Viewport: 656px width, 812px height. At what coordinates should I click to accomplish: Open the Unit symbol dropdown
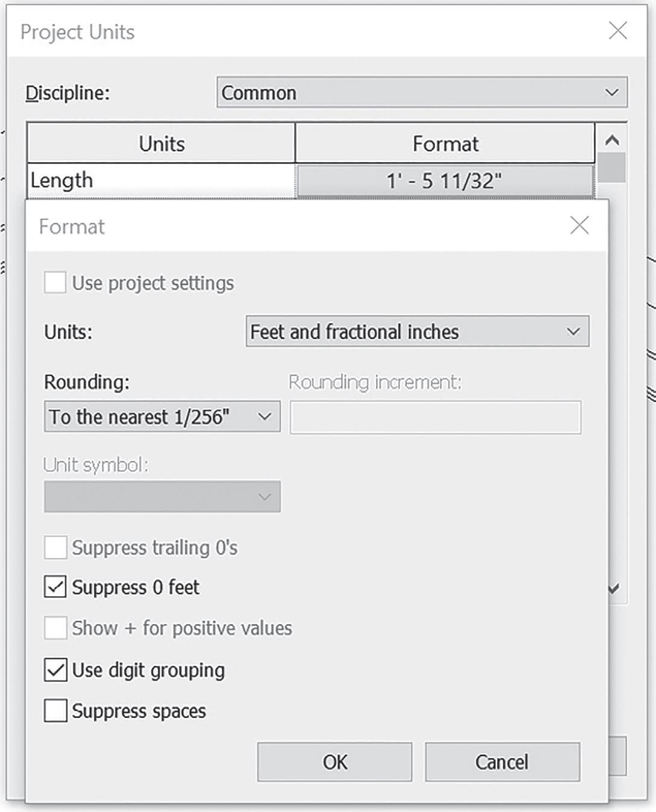[162, 496]
